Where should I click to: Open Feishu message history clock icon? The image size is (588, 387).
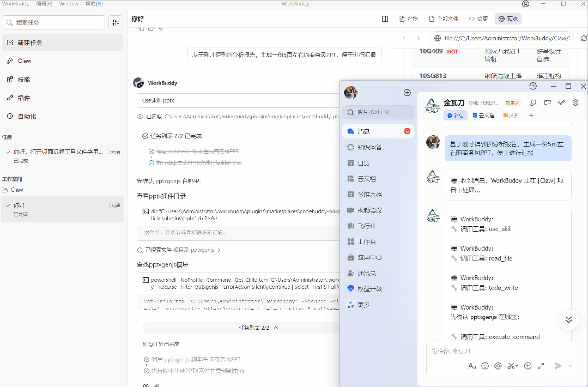(533, 86)
